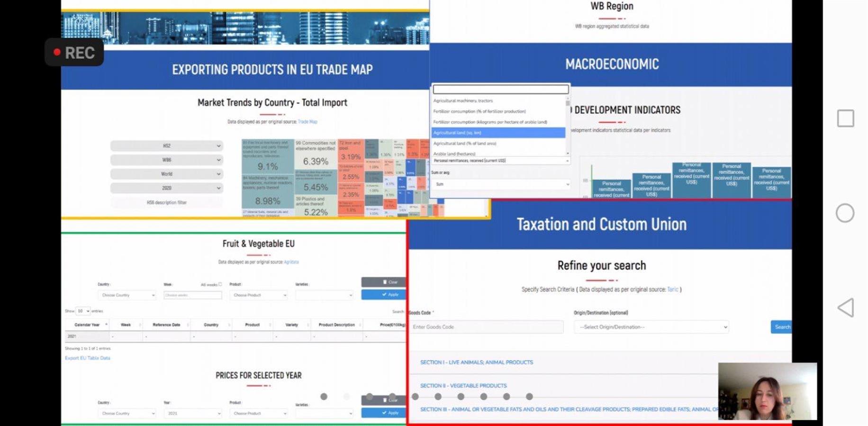Click the 8.98% machinery treemap tile
Screen dimensions: 868x426
click(268, 192)
